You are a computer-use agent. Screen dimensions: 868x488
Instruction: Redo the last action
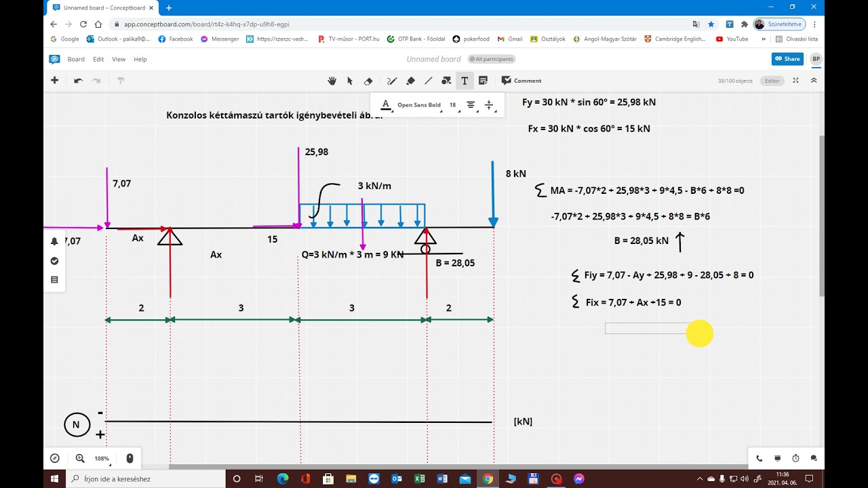[x=96, y=81]
